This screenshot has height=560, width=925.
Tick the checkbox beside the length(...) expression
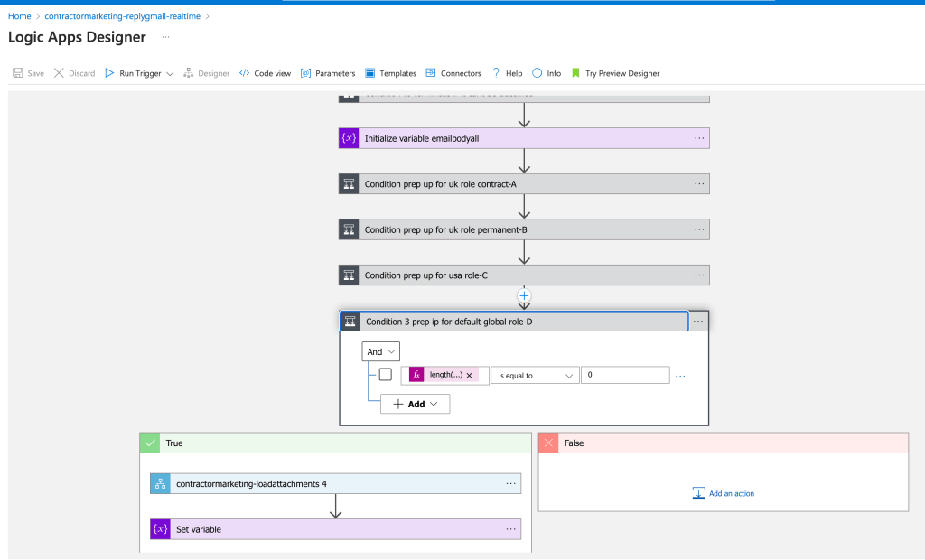[385, 375]
